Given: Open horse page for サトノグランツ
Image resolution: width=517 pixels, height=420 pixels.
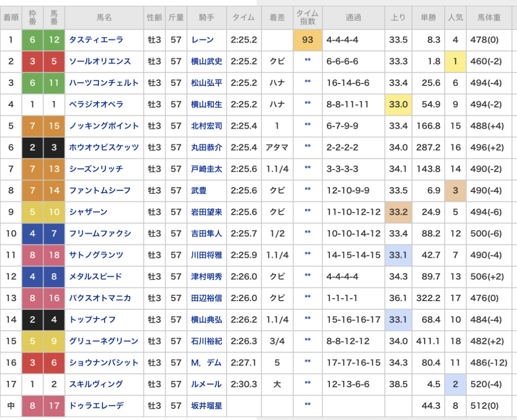Looking at the screenshot, I should click(96, 255).
